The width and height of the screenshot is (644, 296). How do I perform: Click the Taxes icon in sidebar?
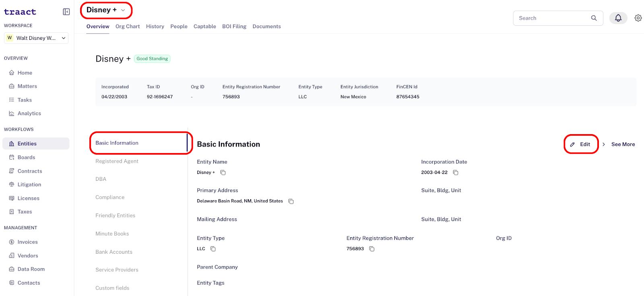point(12,212)
